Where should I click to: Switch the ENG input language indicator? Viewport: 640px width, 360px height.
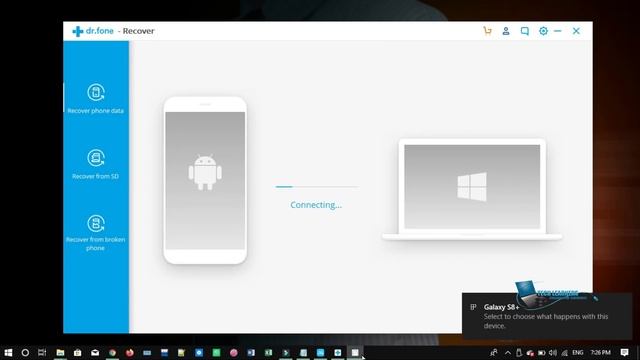tap(578, 352)
